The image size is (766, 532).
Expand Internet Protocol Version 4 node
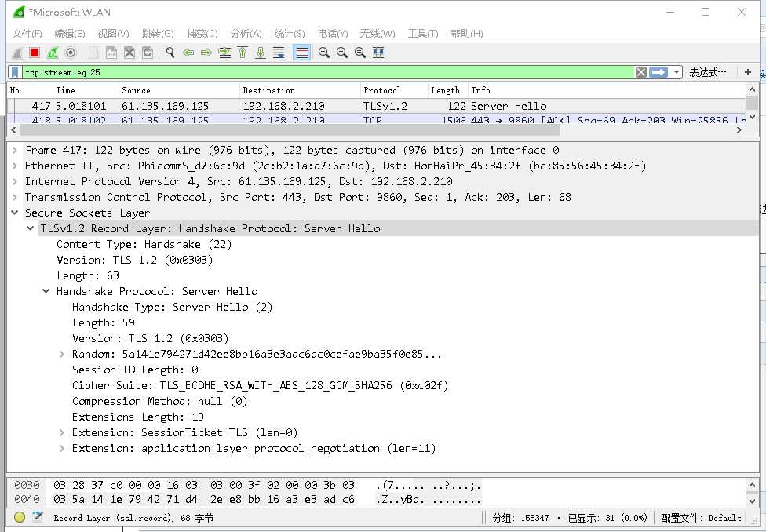[x=15, y=181]
